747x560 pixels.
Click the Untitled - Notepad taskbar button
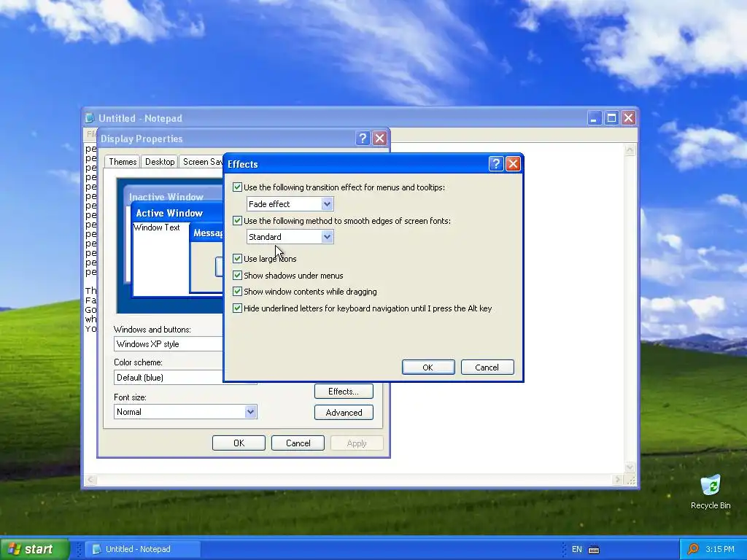click(x=143, y=549)
